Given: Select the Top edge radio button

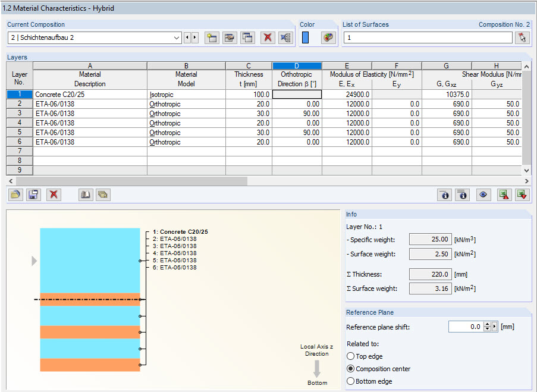Looking at the screenshot, I should 350,356.
